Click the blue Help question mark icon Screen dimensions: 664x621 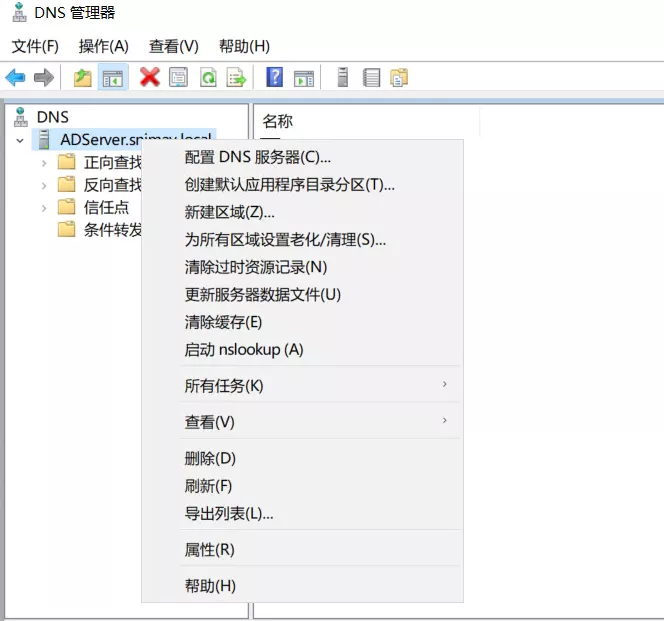pos(274,78)
